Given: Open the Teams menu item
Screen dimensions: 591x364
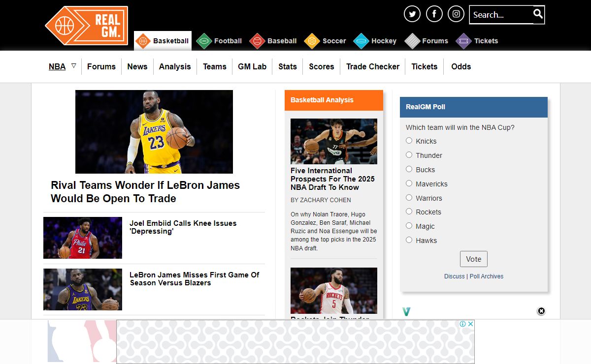Looking at the screenshot, I should tap(215, 66).
